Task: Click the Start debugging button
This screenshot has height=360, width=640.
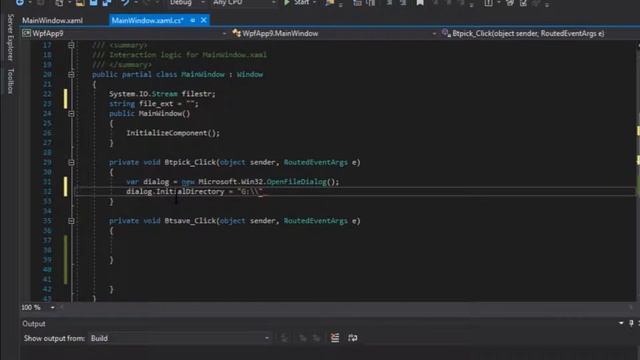Action: (297, 3)
